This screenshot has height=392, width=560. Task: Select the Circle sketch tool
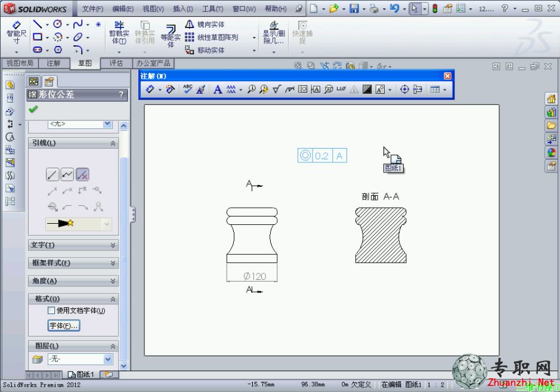(57, 24)
